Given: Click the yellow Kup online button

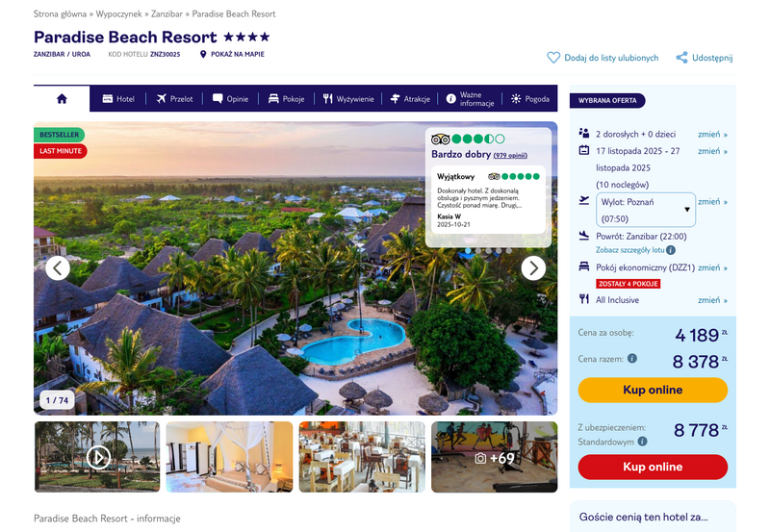Looking at the screenshot, I should [653, 391].
